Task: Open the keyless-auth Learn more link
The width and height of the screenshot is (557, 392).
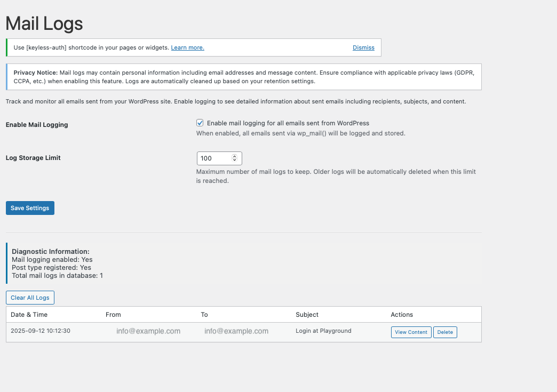Action: (187, 47)
